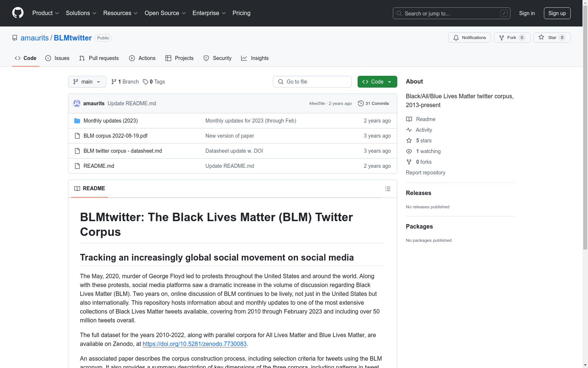588x368 pixels.
Task: View the 31 Commits history
Action: (373, 103)
